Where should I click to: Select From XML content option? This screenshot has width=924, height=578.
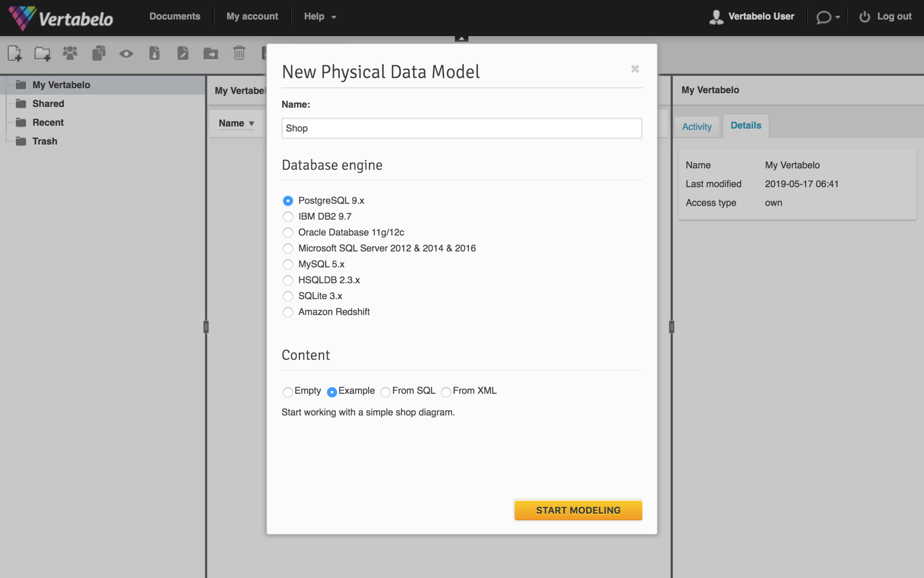[446, 391]
